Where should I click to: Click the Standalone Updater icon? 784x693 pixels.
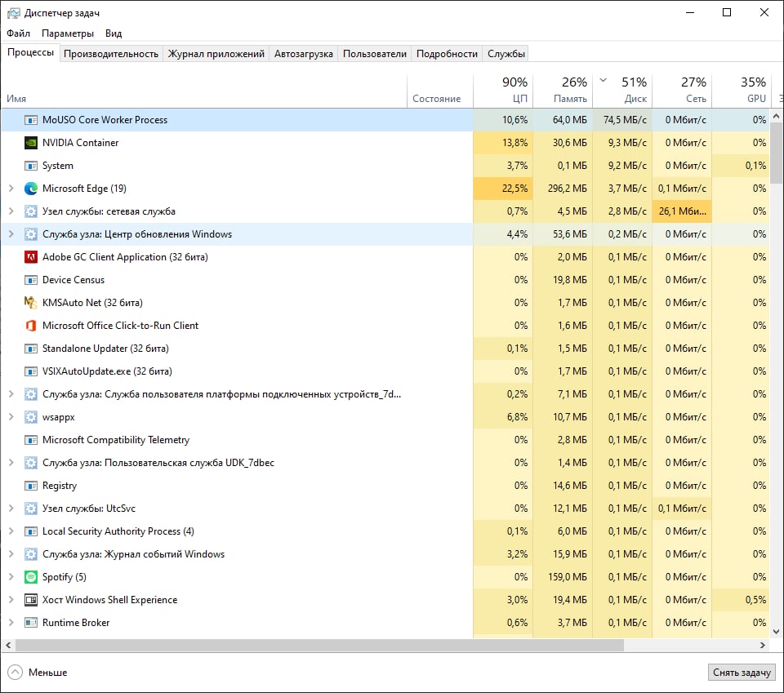tap(31, 349)
